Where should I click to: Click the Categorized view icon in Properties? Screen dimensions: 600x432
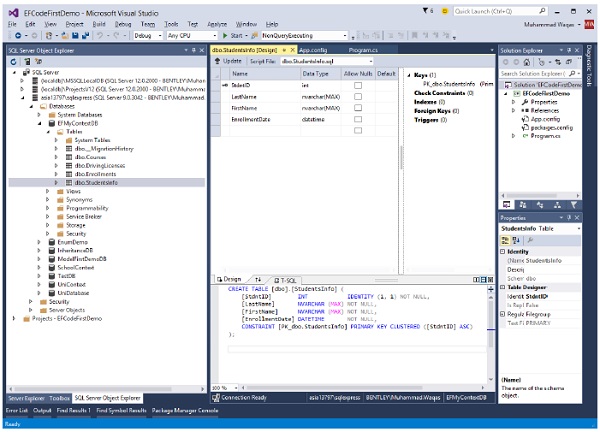click(x=505, y=240)
